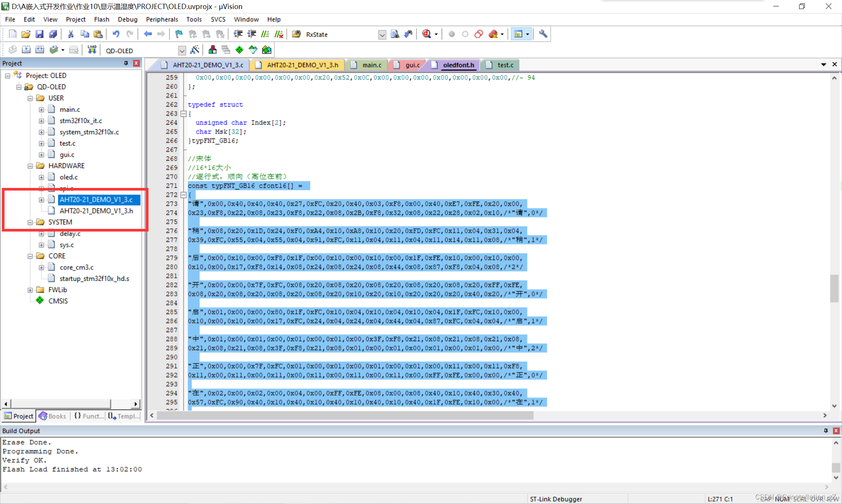
Task: Select AHT20-21_DEMO_V1_3.h in project
Action: pyautogui.click(x=96, y=210)
